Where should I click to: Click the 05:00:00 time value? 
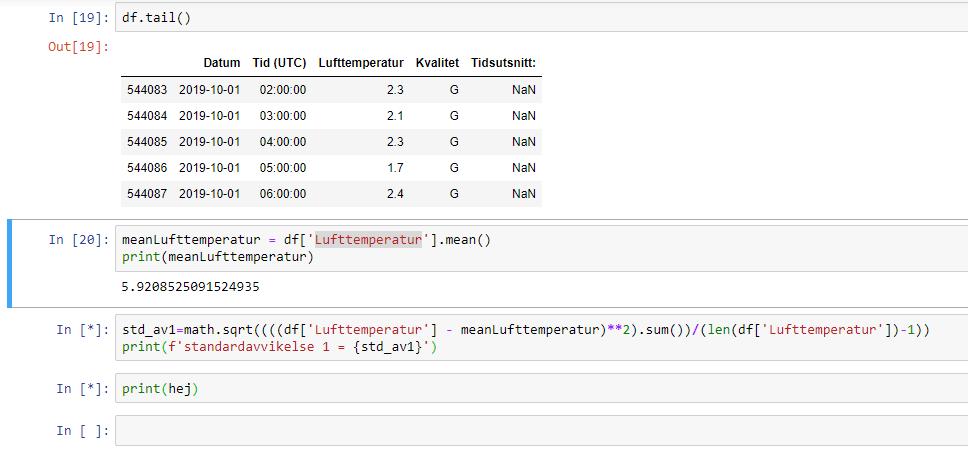282,168
